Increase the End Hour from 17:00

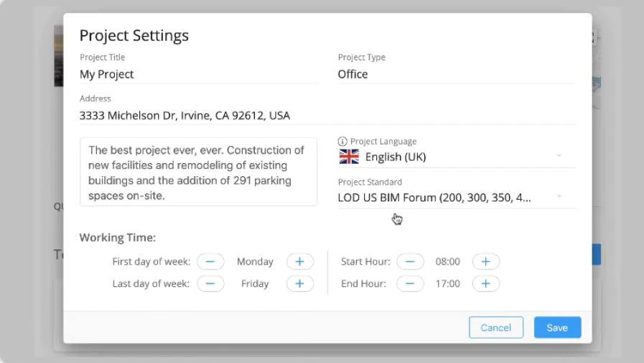coord(486,284)
